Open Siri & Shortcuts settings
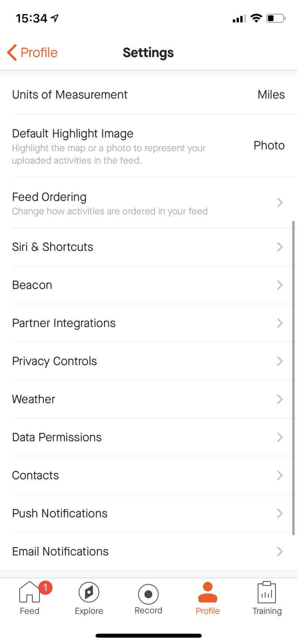297x644 pixels. [148, 247]
